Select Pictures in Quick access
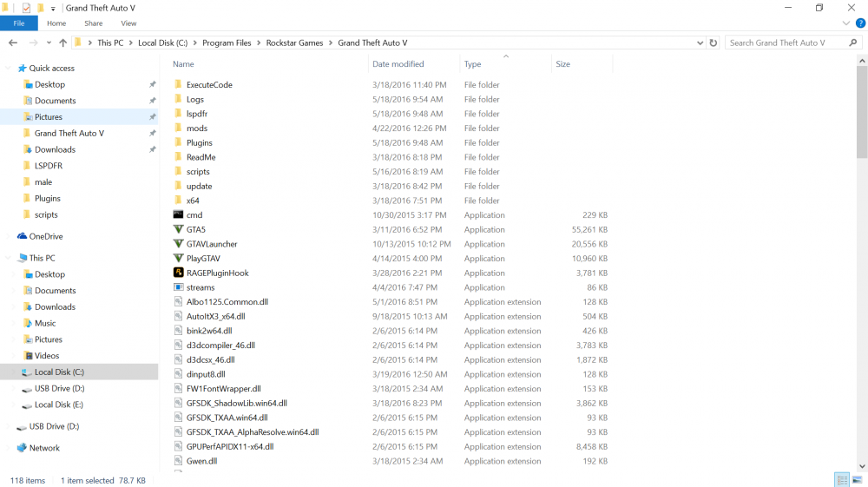 pyautogui.click(x=49, y=117)
